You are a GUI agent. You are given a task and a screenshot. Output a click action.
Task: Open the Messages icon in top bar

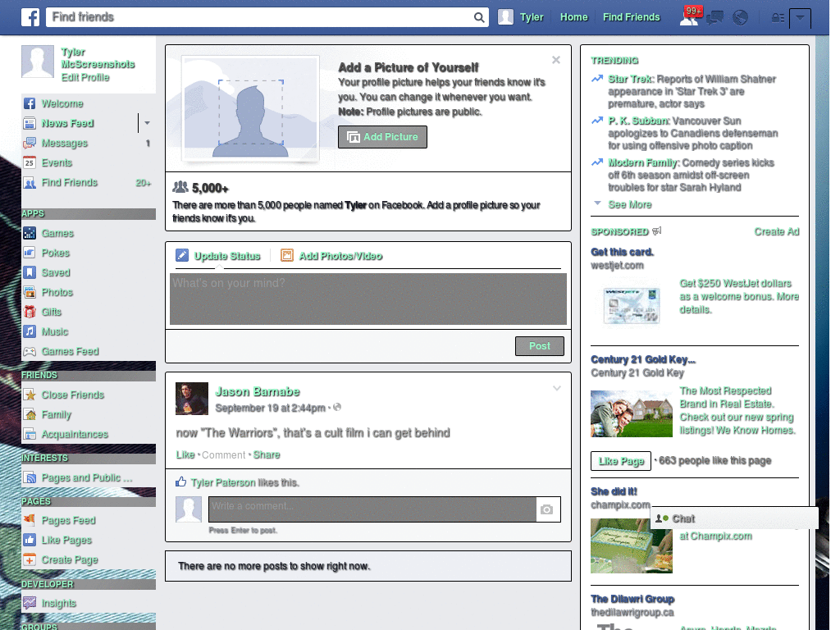[714, 16]
